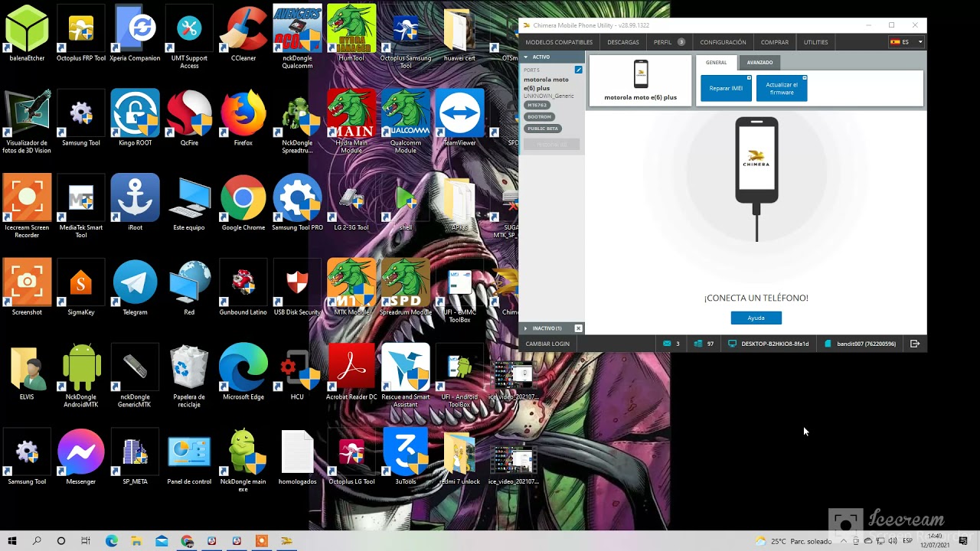Select the TeamViewer desktop icon
This screenshot has width=980, height=551.
tap(459, 119)
